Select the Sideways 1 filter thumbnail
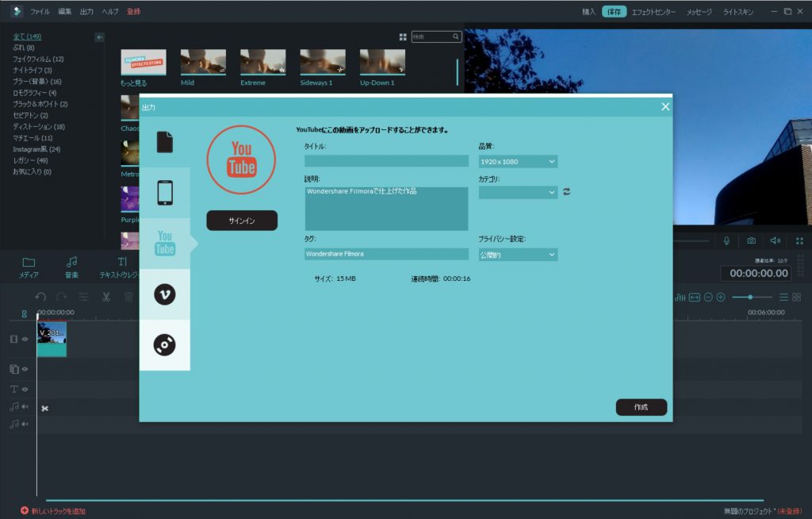 click(323, 62)
